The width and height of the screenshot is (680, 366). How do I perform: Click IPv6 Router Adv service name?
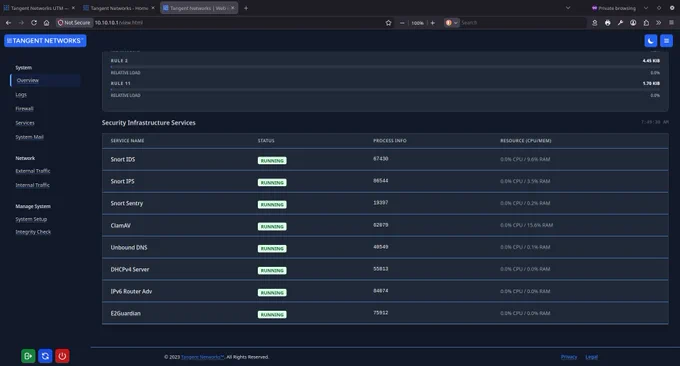131,291
